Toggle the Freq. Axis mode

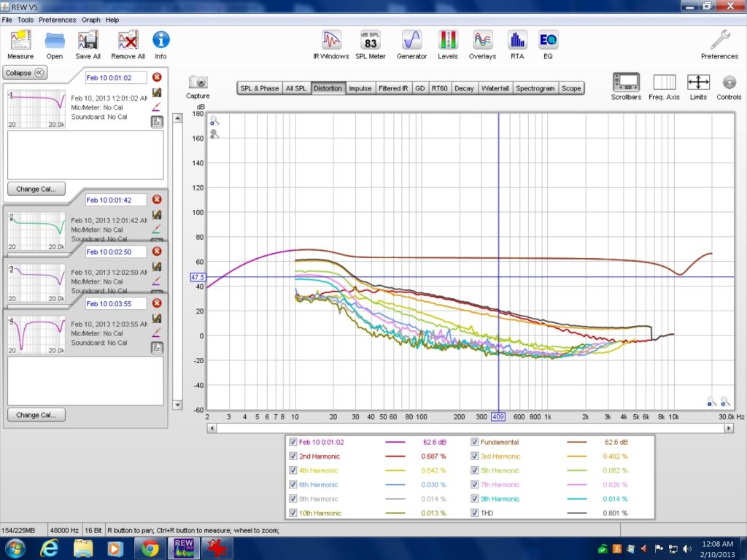pyautogui.click(x=664, y=82)
